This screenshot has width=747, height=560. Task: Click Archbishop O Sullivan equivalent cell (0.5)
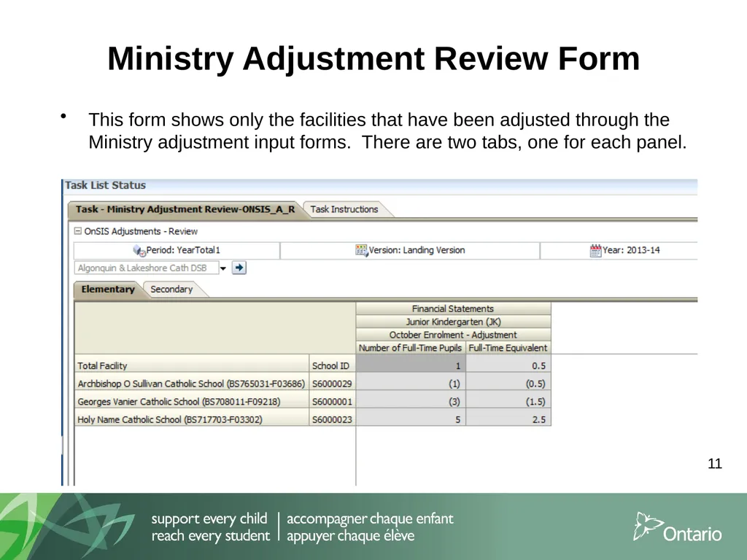coord(508,383)
